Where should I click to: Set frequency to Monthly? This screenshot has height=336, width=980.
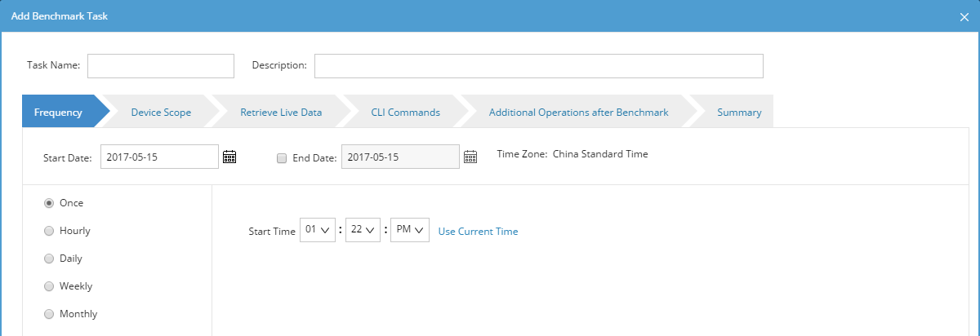coord(49,314)
